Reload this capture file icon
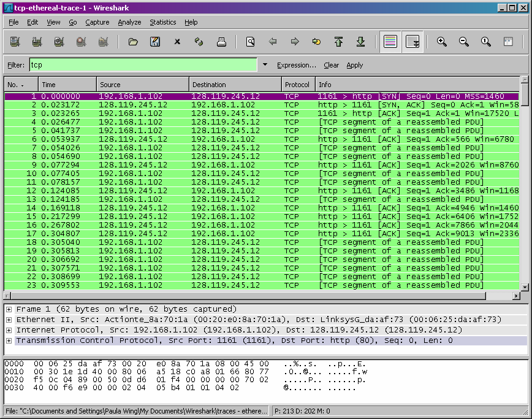532x419 pixels. (x=199, y=42)
